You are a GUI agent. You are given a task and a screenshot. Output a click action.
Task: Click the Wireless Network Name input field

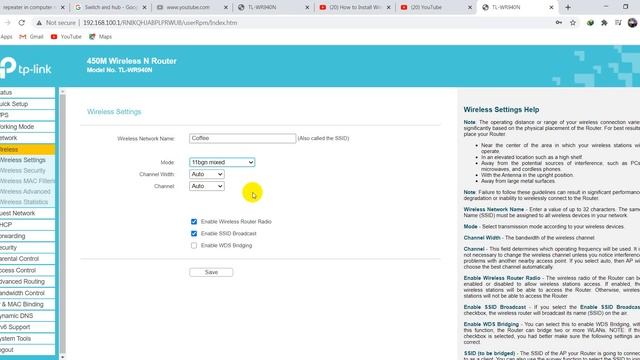click(x=242, y=138)
